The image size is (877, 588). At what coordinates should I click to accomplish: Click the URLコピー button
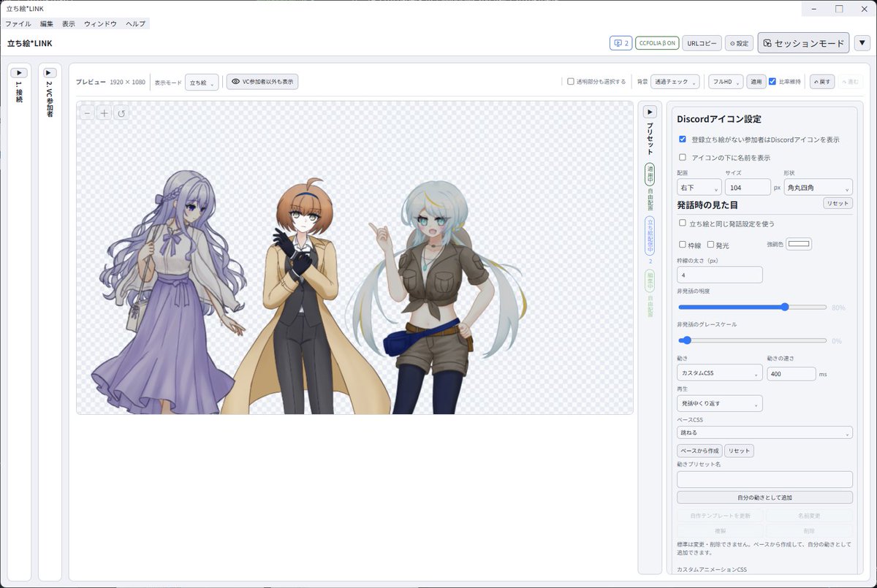(702, 43)
